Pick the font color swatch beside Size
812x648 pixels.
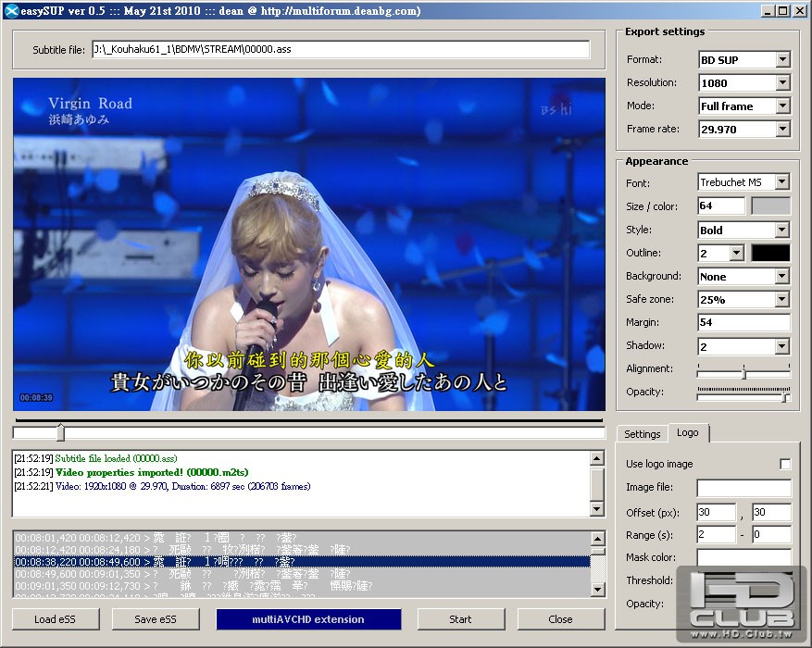pyautogui.click(x=770, y=206)
